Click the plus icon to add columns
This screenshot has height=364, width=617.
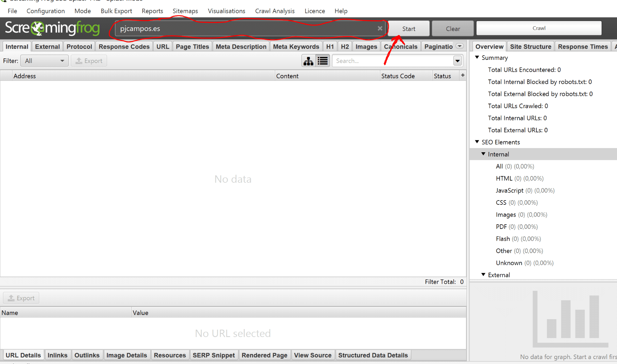(x=462, y=75)
